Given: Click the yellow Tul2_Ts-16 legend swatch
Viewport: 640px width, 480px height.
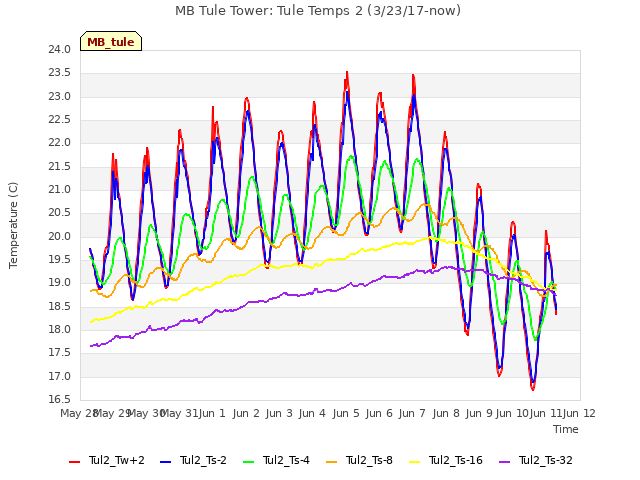Looking at the screenshot, I should coord(415,462).
